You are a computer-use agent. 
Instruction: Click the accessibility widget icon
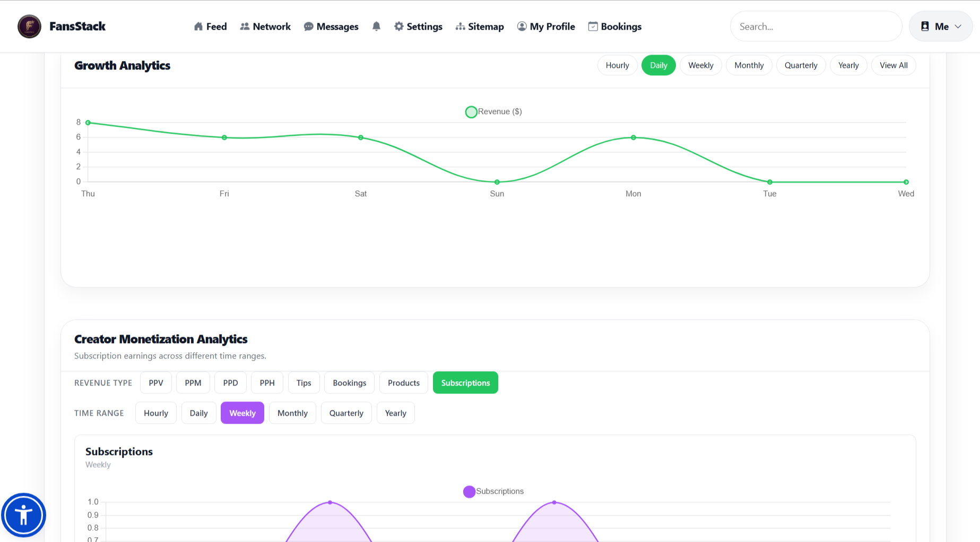pyautogui.click(x=24, y=515)
